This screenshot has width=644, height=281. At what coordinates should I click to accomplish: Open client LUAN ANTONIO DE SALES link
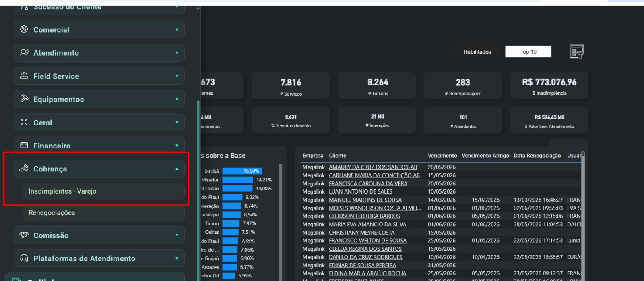coord(360,191)
